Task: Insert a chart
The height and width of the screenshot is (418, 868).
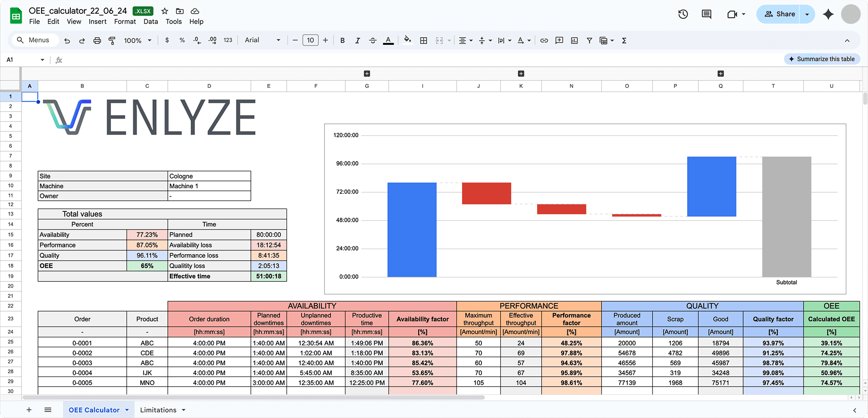Action: 574,41
